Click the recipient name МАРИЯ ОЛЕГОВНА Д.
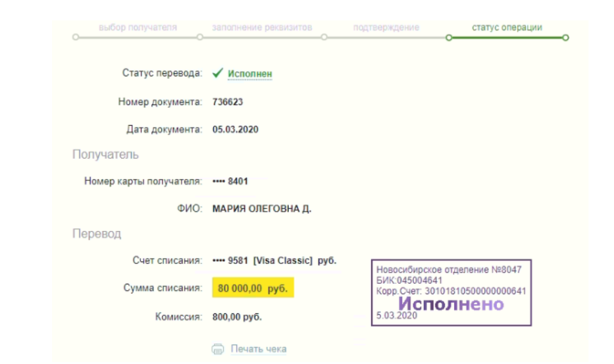 tap(262, 209)
